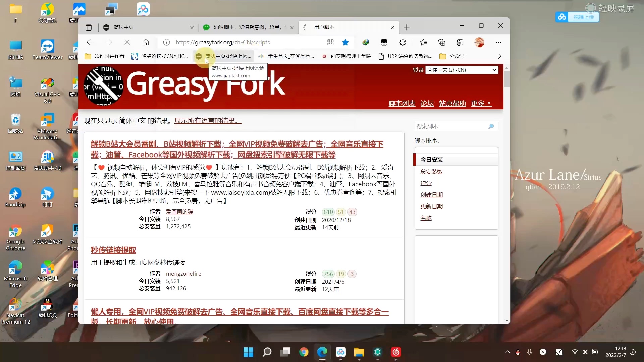Click the QR/apps grid icon in address bar

coord(330,42)
